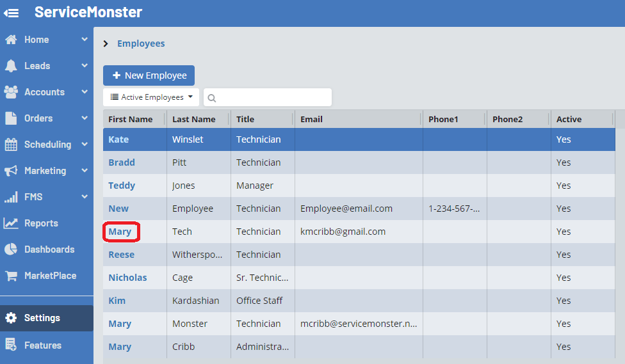
Task: Open the Nicholas Cage employee link
Action: pos(127,278)
